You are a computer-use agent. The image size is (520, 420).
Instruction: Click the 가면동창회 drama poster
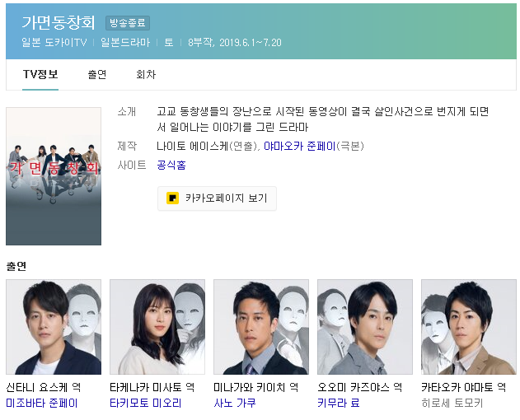click(x=54, y=176)
